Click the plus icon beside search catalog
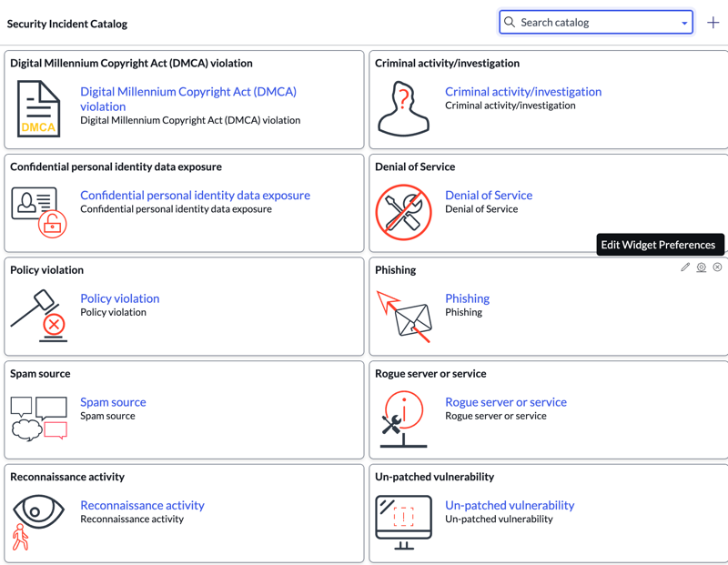 [x=713, y=22]
